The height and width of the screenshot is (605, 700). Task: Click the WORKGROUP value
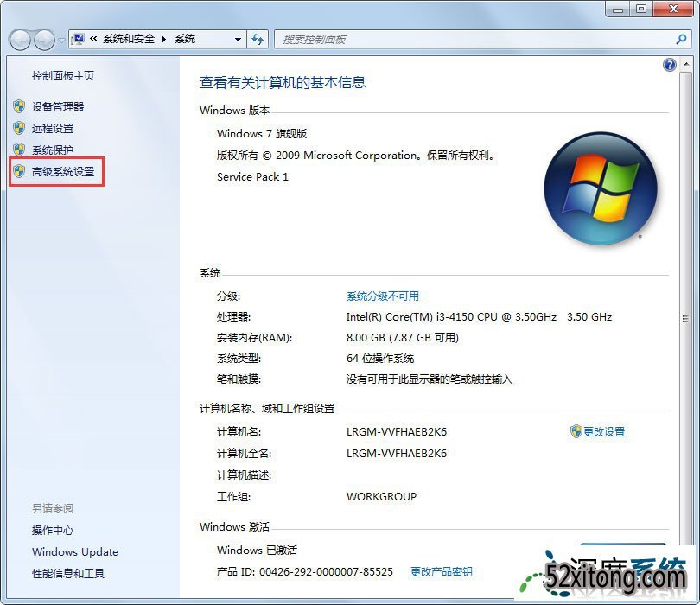(x=381, y=496)
